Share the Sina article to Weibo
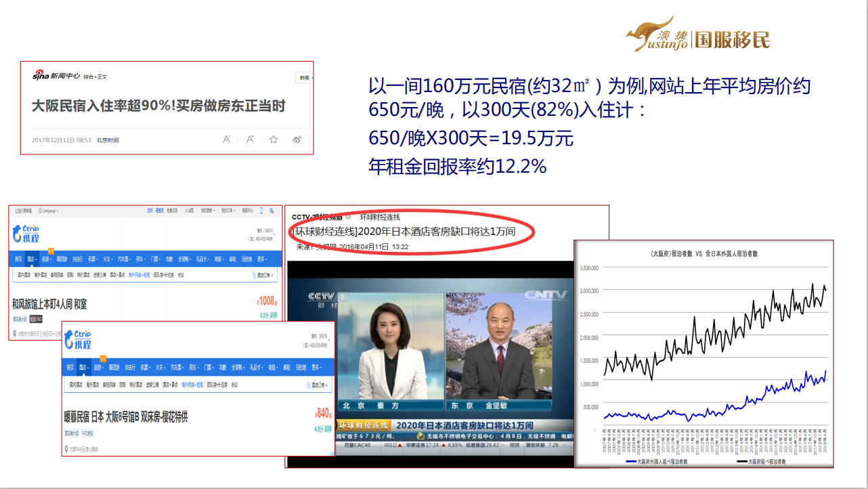The height and width of the screenshot is (489, 868). pos(297,140)
